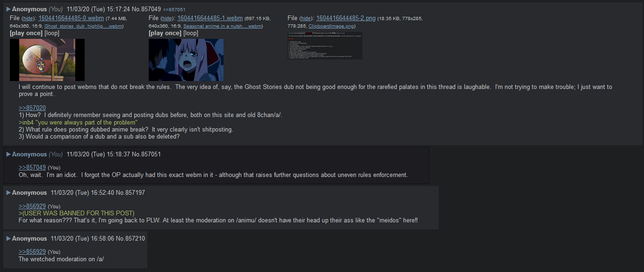Open post menu arrow for post No.857051
Screen dimensions: 644x272
click(8, 154)
